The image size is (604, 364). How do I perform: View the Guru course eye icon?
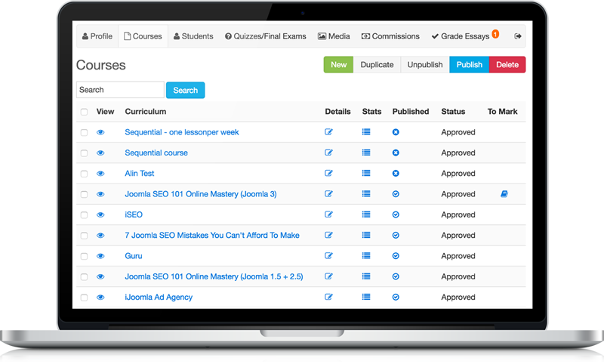point(100,256)
